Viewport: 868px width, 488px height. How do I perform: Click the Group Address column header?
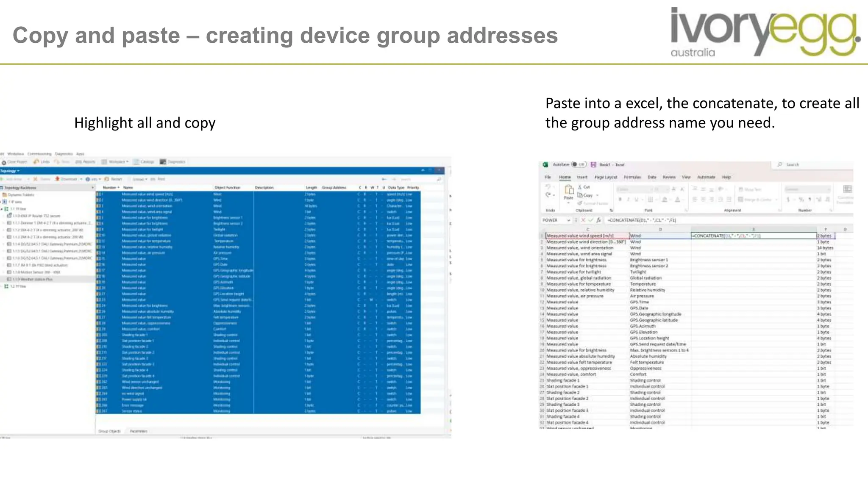click(x=334, y=187)
